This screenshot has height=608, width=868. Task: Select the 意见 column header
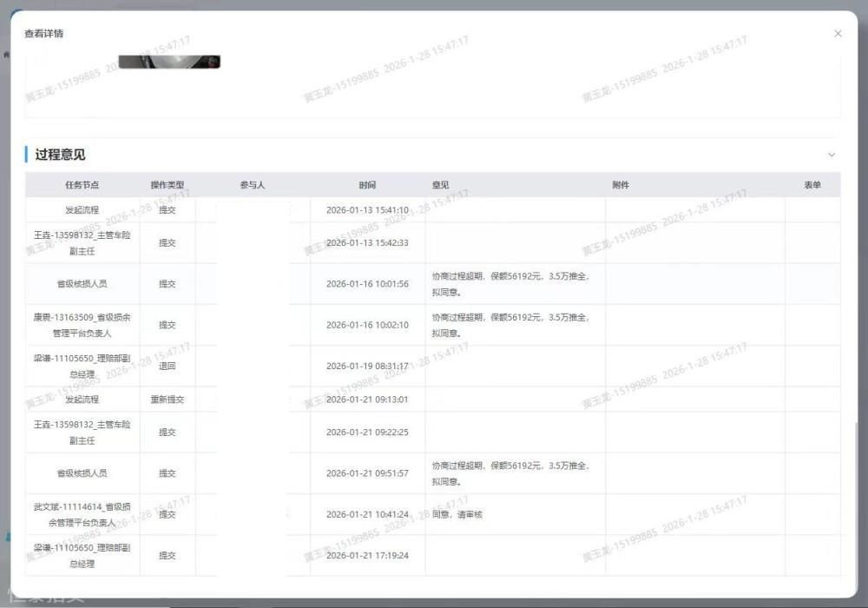pos(440,185)
